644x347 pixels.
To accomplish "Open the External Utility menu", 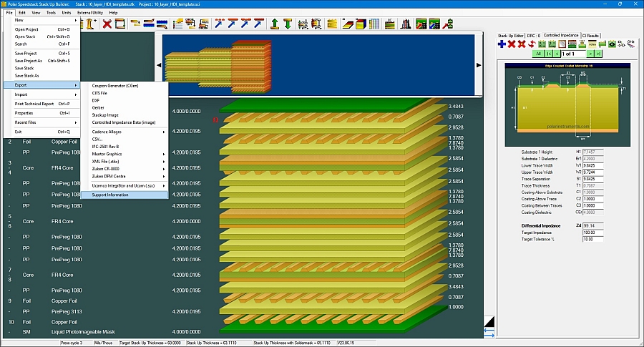I will [90, 13].
